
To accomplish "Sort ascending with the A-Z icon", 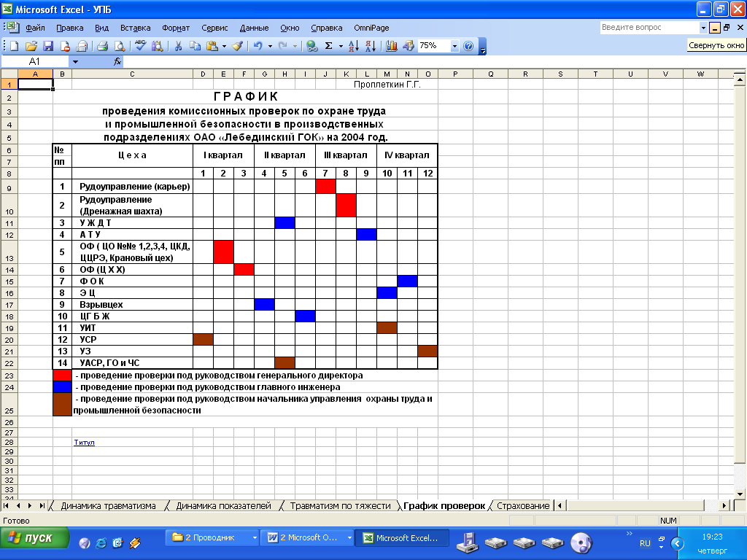I will pos(354,45).
